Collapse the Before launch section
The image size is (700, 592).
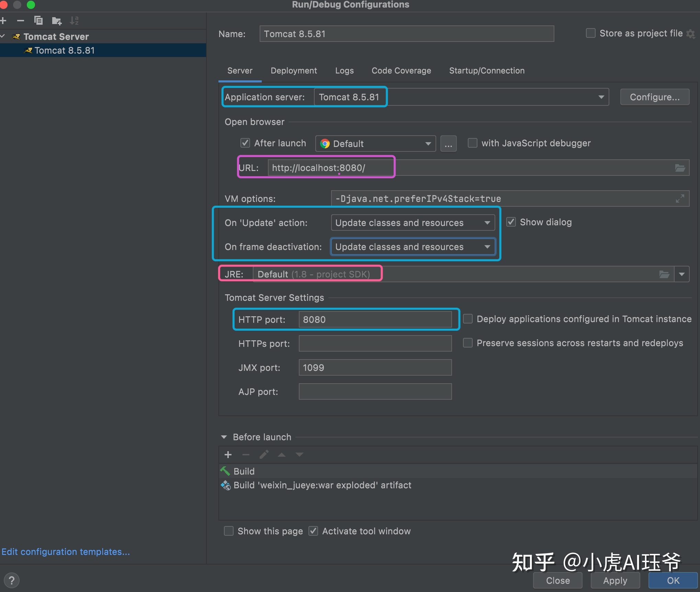coord(224,437)
